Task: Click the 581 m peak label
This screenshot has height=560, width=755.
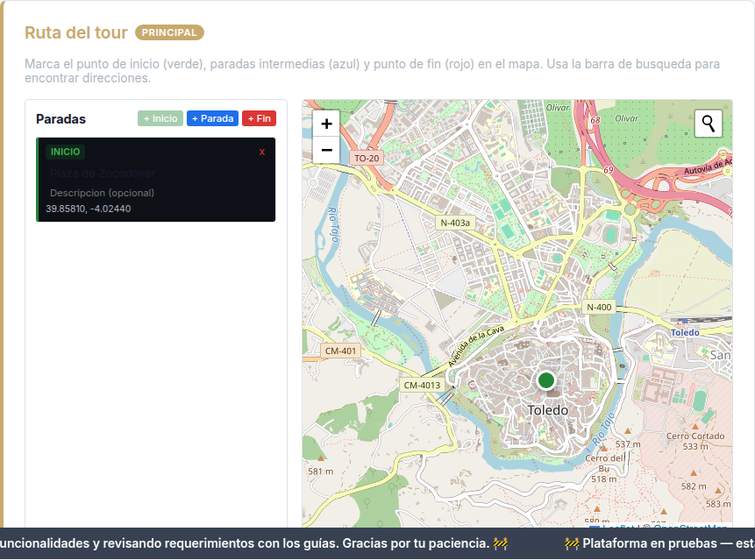Action: pyautogui.click(x=321, y=471)
